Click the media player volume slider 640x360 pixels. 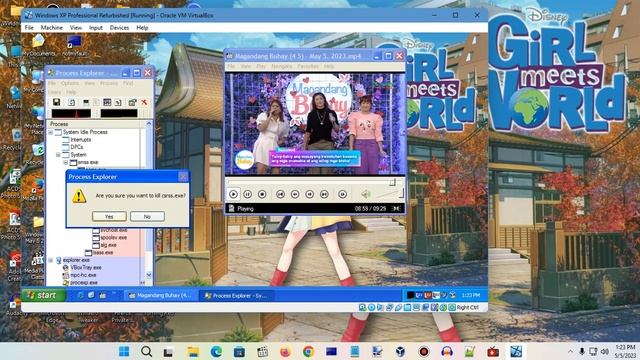pyautogui.click(x=389, y=194)
